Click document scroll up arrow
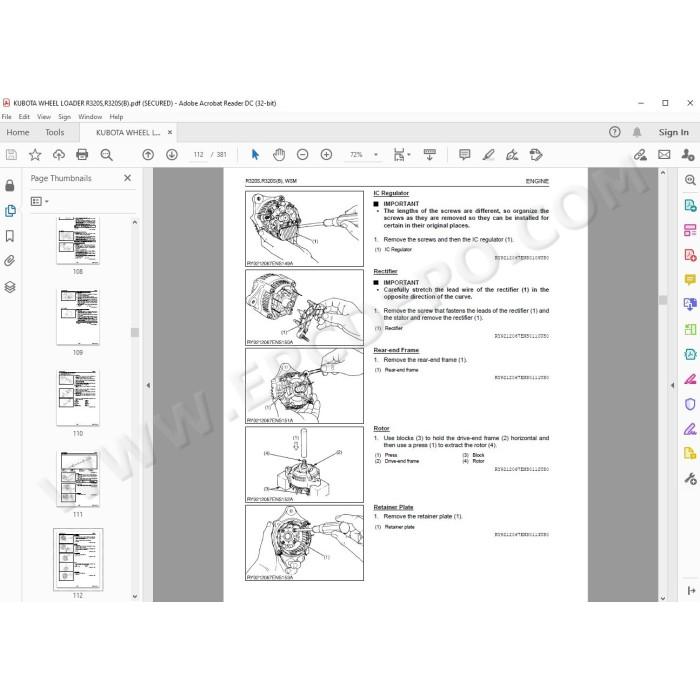This screenshot has width=700, height=700. [x=663, y=173]
